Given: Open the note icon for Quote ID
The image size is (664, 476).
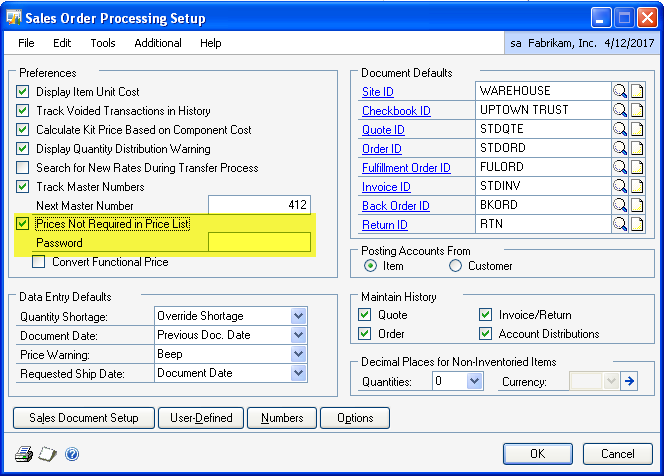Looking at the screenshot, I should tap(637, 129).
